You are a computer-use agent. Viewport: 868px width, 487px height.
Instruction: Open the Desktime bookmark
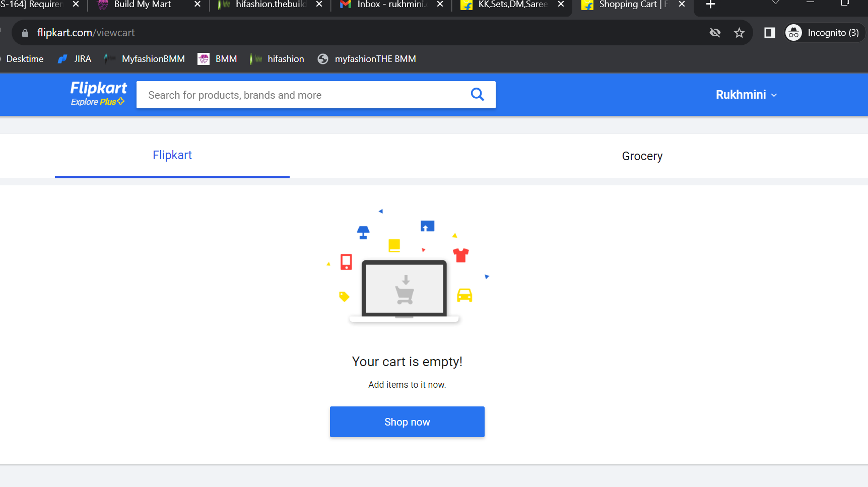(25, 59)
